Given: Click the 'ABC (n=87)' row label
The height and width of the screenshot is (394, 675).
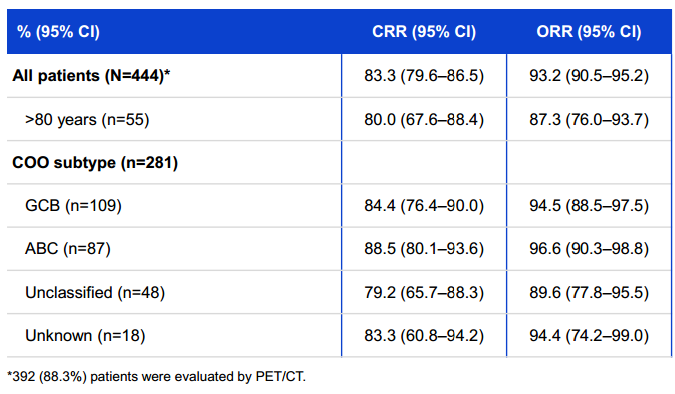Looking at the screenshot, I should 68,249.
